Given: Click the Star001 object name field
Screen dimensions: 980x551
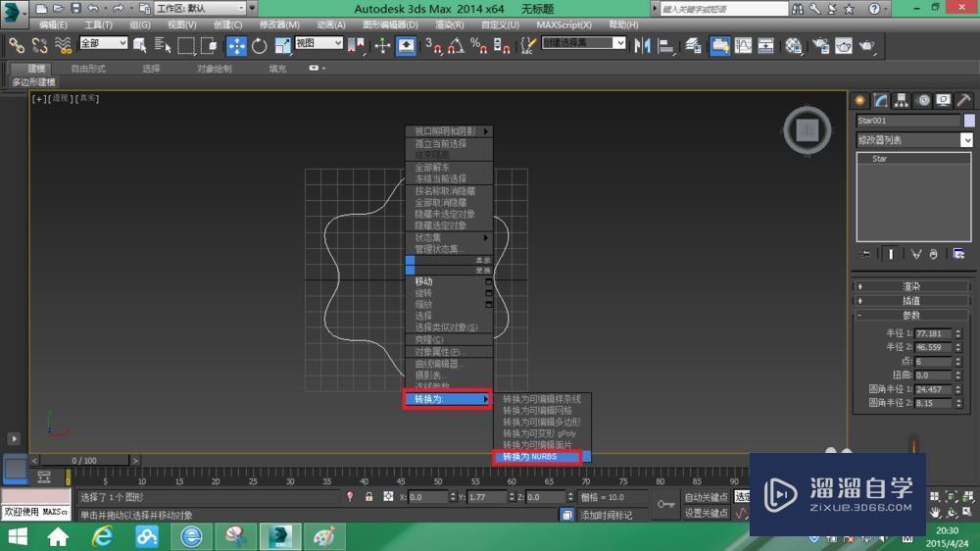Looking at the screenshot, I should pyautogui.click(x=908, y=121).
